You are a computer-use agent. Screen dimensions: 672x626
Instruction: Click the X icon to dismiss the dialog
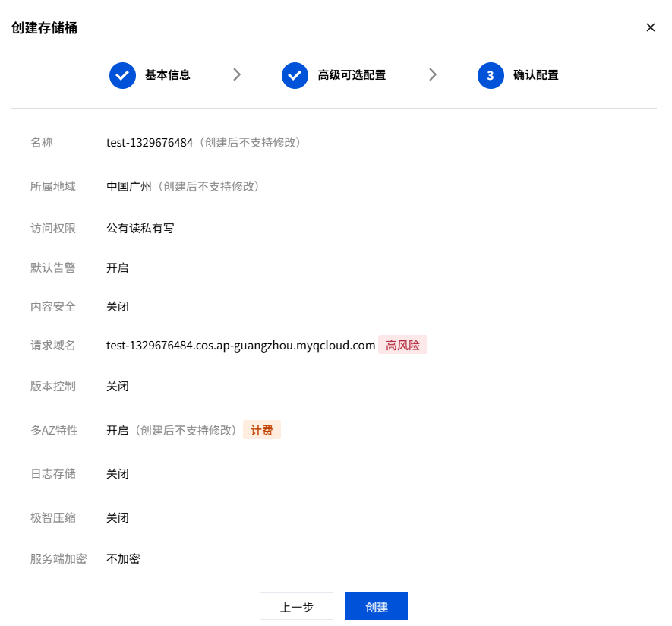pyautogui.click(x=651, y=27)
